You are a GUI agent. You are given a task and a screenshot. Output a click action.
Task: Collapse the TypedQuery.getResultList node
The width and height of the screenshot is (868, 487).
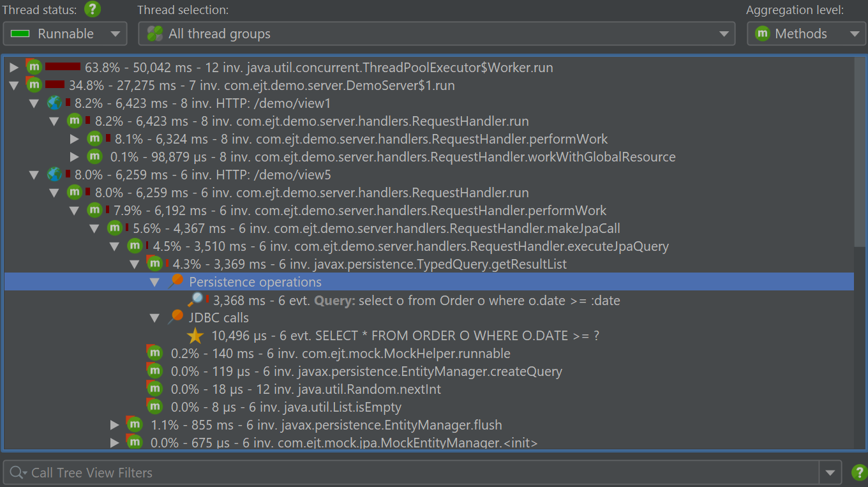[x=135, y=264]
